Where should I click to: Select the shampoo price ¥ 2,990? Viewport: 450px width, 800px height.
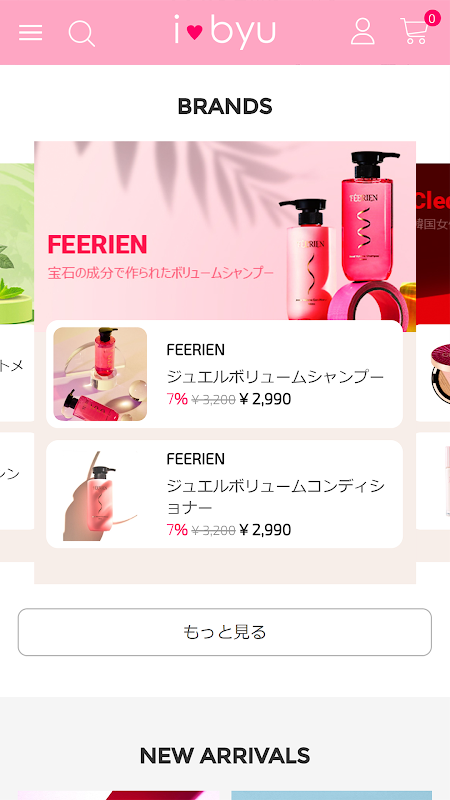265,399
